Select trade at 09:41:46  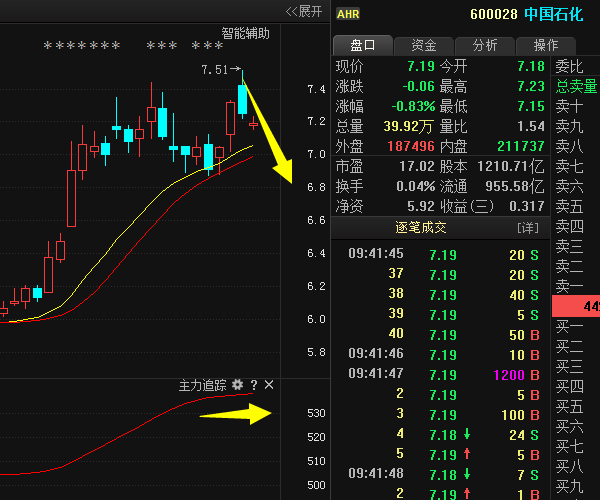click(x=443, y=355)
